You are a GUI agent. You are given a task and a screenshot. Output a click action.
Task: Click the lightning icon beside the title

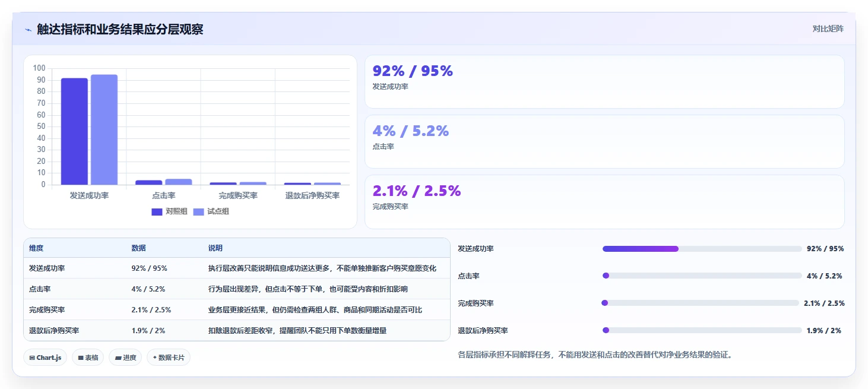coord(28,29)
